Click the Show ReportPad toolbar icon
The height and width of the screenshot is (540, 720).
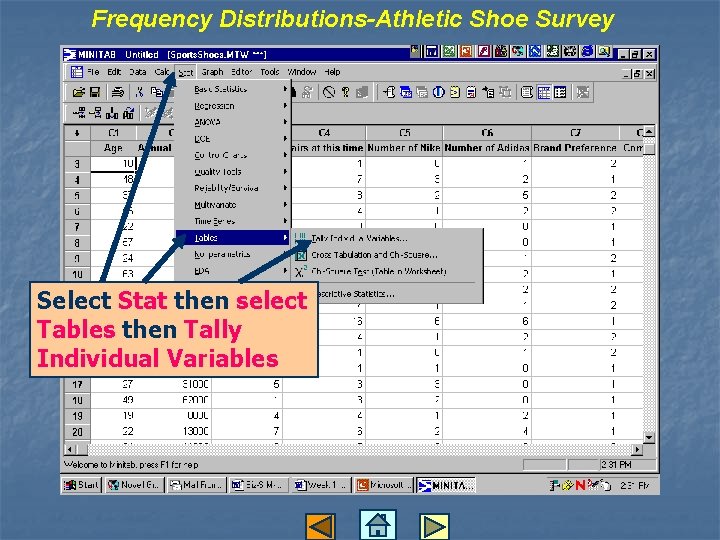click(471, 93)
